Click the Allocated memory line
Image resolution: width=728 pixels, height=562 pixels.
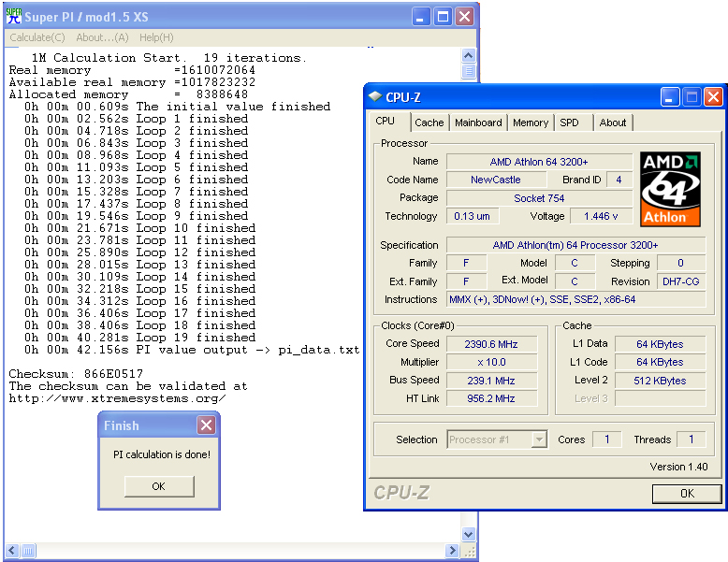[x=128, y=94]
